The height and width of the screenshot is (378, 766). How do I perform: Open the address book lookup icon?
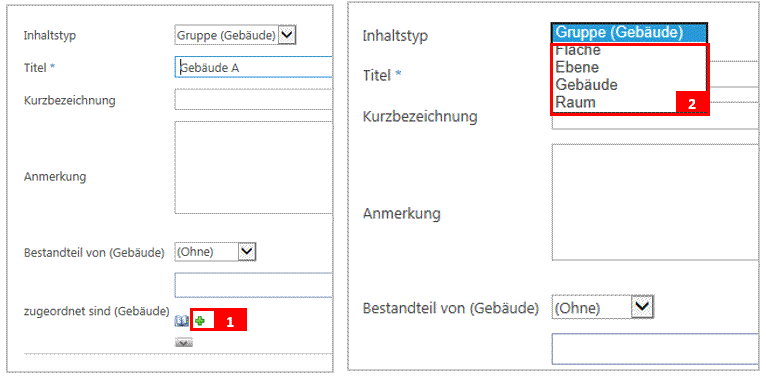182,321
